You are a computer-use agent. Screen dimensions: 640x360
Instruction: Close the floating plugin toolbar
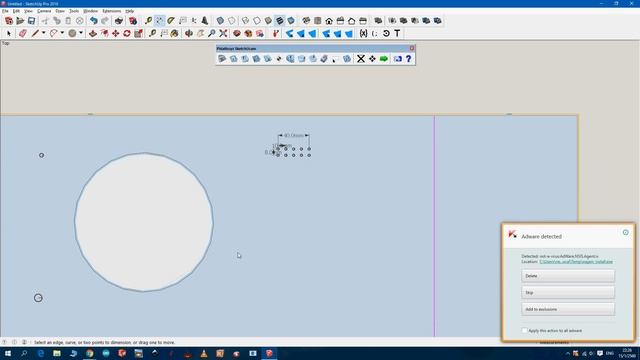pos(412,49)
